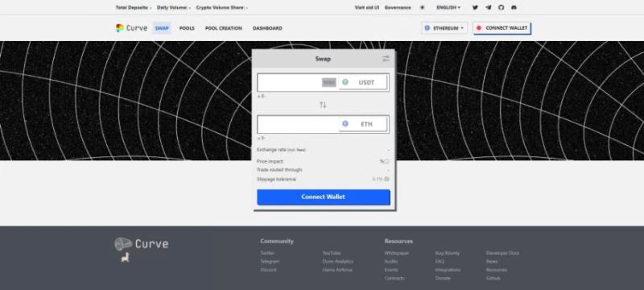Click the blue Connect Wallet button
Screen dimensions: 644x290
[324, 197]
